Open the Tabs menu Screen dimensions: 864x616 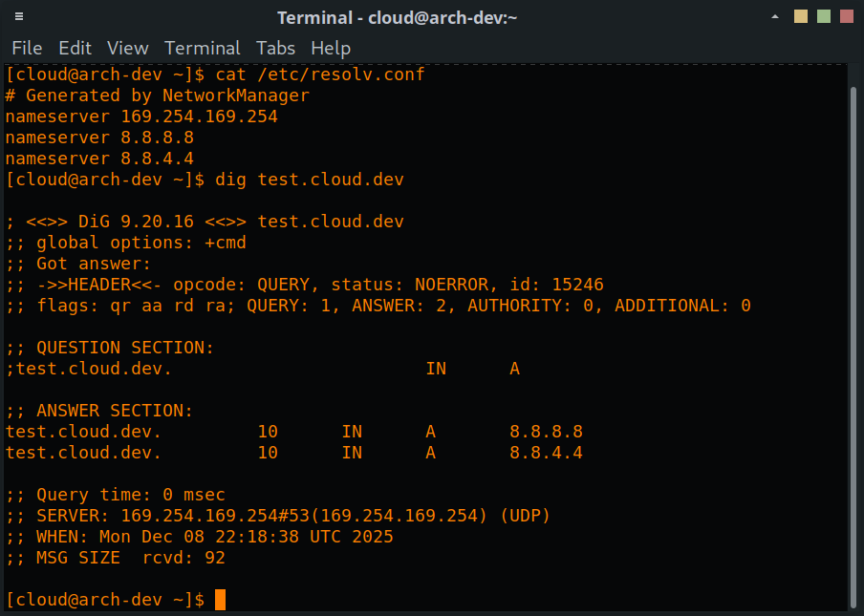(275, 48)
